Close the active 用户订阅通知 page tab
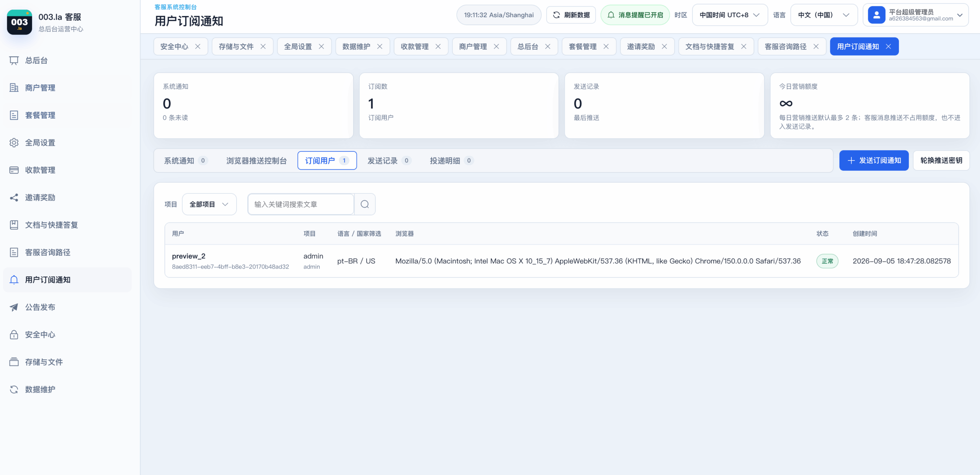Viewport: 980px width, 475px height. coord(889,46)
